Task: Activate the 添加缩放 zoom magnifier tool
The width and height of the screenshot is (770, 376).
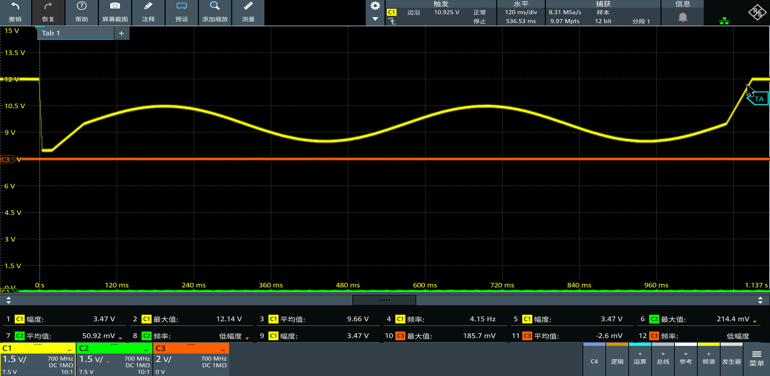Action: [214, 6]
